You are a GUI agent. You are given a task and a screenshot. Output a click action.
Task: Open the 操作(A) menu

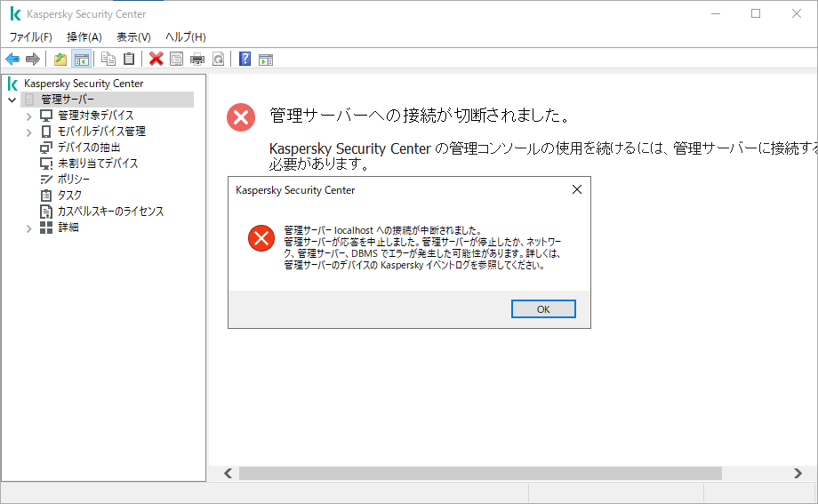84,36
